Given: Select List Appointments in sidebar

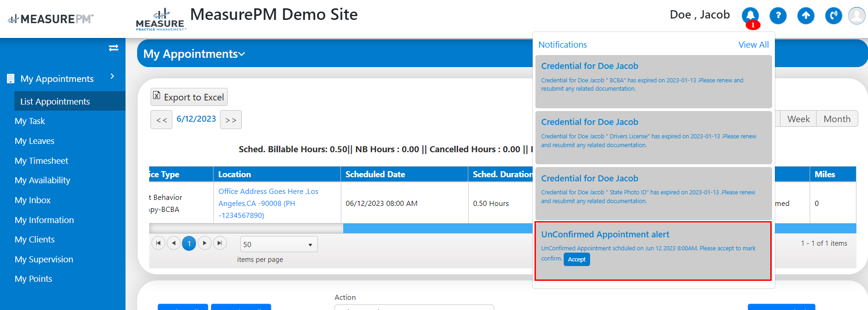Looking at the screenshot, I should [70, 101].
